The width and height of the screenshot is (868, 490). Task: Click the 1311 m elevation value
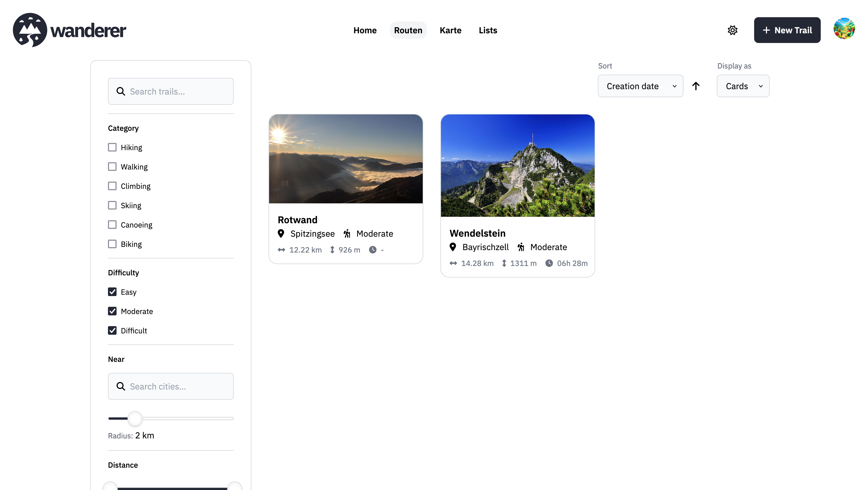[523, 263]
